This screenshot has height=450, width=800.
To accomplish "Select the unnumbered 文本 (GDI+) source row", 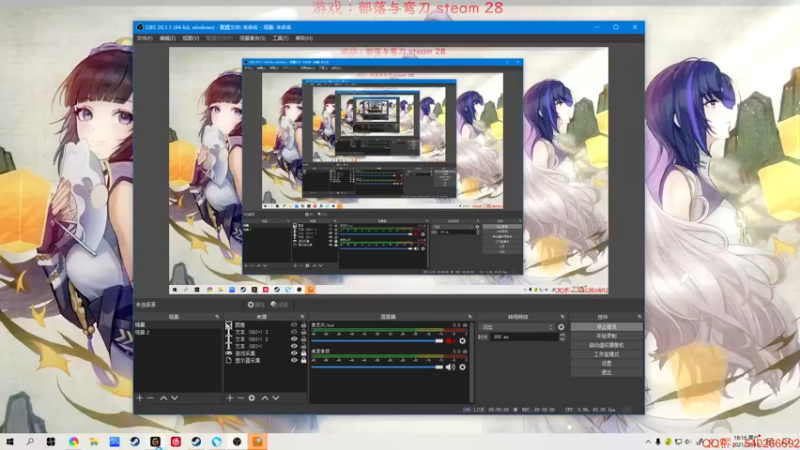I will click(x=265, y=346).
